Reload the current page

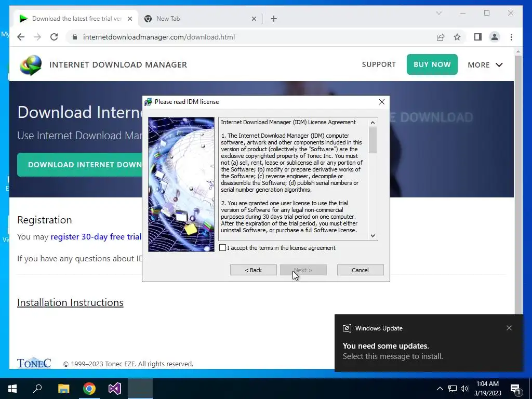pyautogui.click(x=54, y=37)
